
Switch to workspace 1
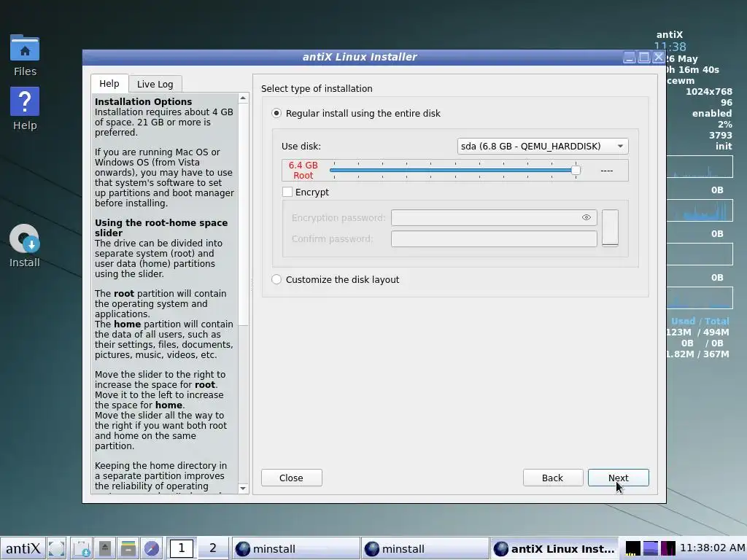(182, 548)
